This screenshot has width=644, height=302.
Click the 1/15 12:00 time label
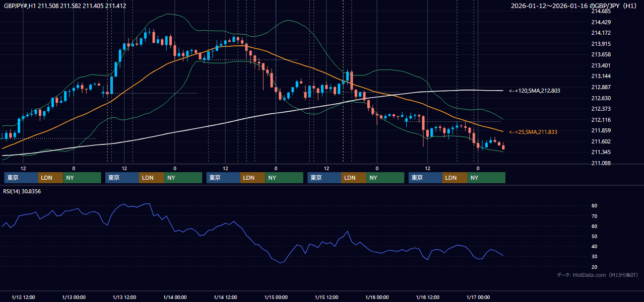click(x=327, y=297)
